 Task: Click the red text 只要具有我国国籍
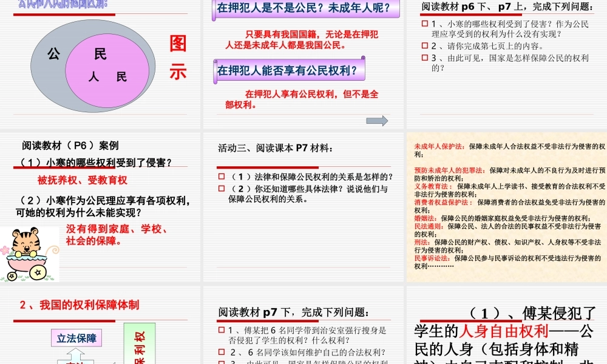click(302, 40)
